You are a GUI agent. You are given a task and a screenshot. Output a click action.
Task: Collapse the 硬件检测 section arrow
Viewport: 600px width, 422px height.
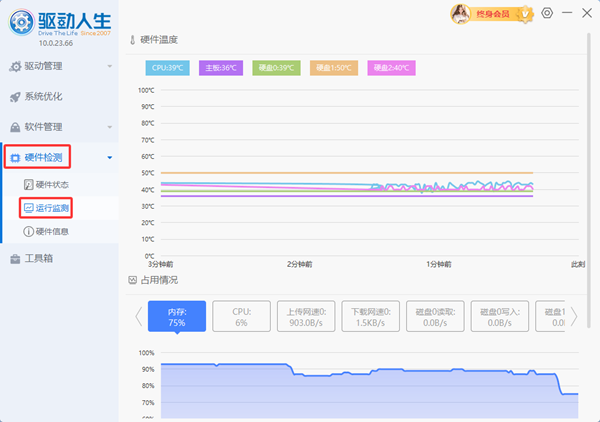[x=108, y=158]
